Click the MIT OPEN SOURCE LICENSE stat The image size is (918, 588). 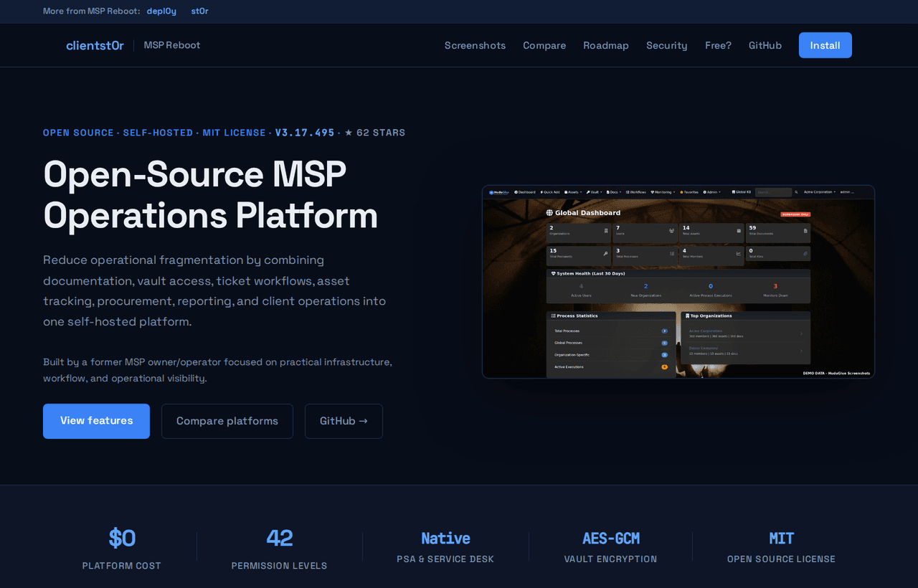click(x=781, y=549)
